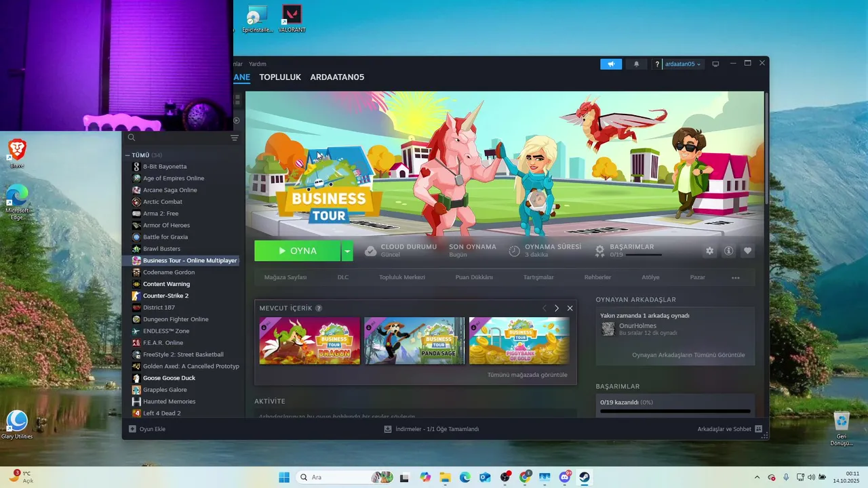Open the game settings gear icon

pos(709,251)
